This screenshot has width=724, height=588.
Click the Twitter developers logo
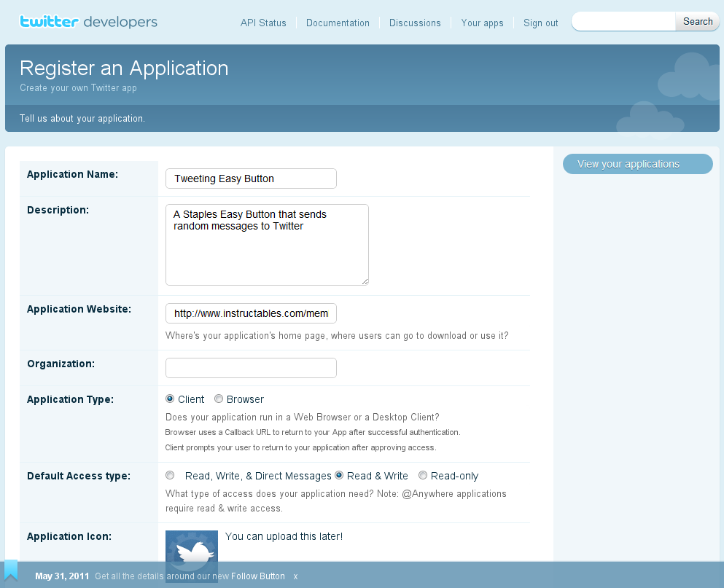88,22
